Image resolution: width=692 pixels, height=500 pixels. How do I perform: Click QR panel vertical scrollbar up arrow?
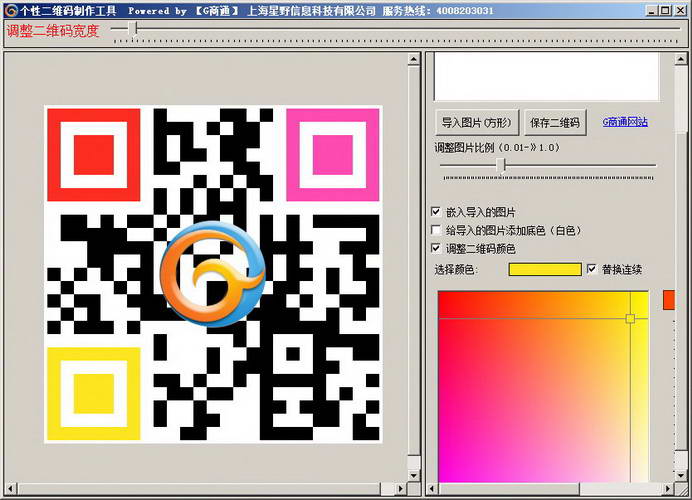414,59
